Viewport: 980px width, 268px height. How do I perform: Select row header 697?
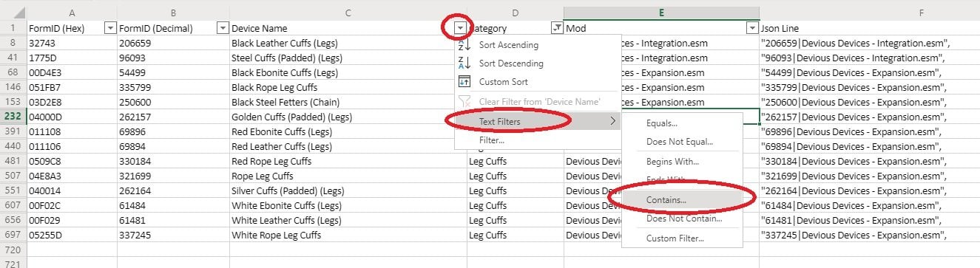click(x=13, y=236)
